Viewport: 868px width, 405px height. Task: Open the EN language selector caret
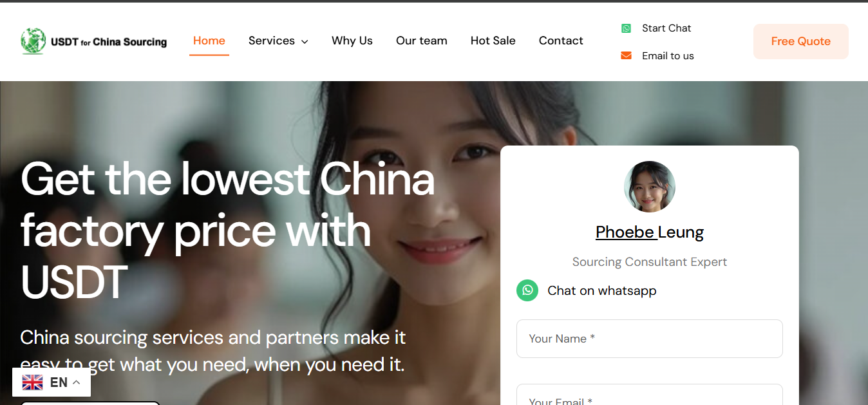tap(76, 382)
